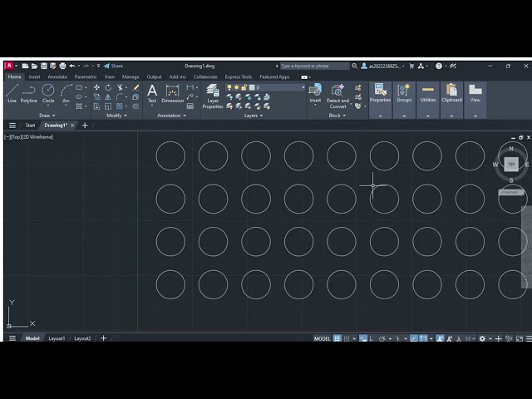Click the keyword search input field
532x399 pixels.
tap(314, 66)
